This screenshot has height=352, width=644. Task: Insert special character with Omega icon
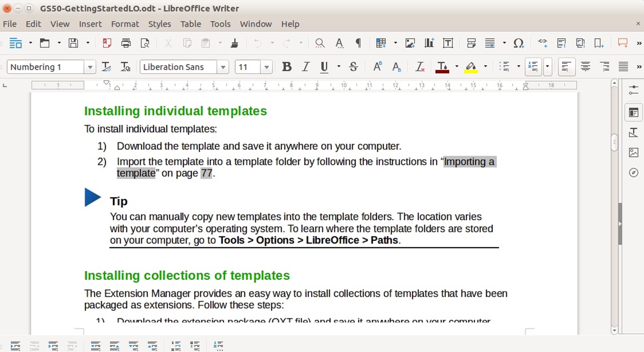519,43
